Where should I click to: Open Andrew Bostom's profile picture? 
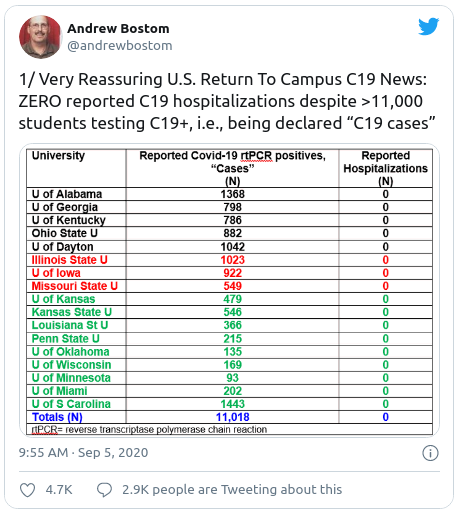(40, 37)
